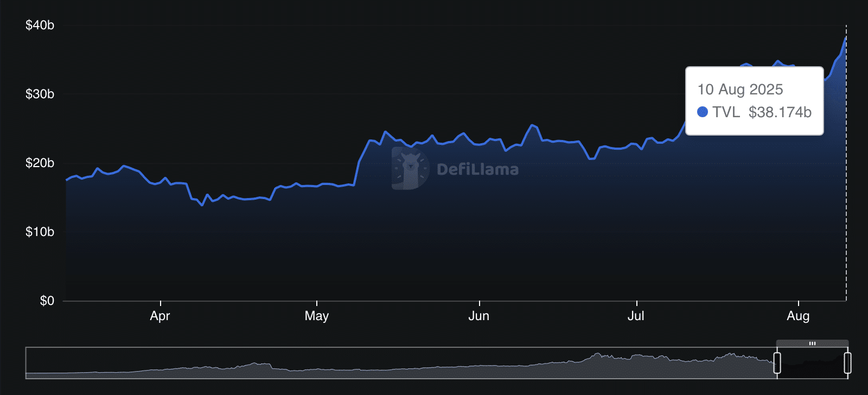
Task: Click the Jul x-axis label
Action: tap(636, 316)
